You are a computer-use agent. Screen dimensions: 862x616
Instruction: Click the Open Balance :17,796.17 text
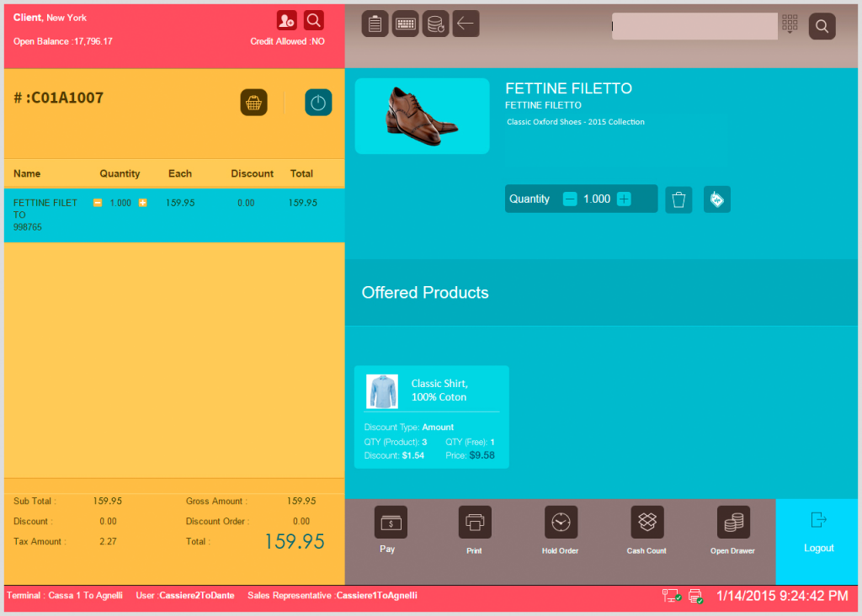pos(62,41)
